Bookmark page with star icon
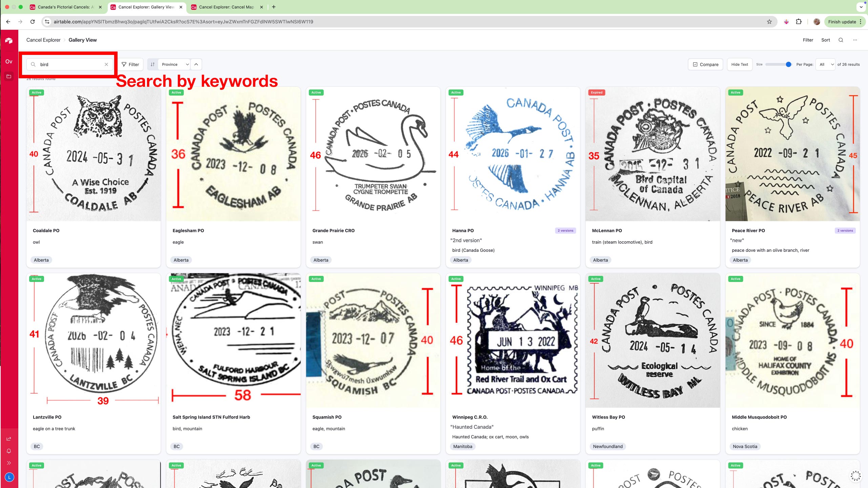The width and height of the screenshot is (868, 488). pos(769,22)
